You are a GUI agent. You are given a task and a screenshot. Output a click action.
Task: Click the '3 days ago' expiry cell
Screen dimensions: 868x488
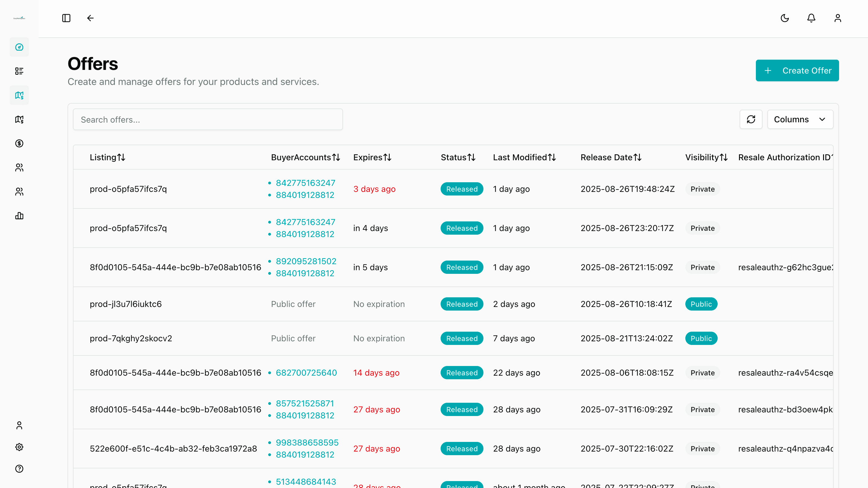point(374,189)
